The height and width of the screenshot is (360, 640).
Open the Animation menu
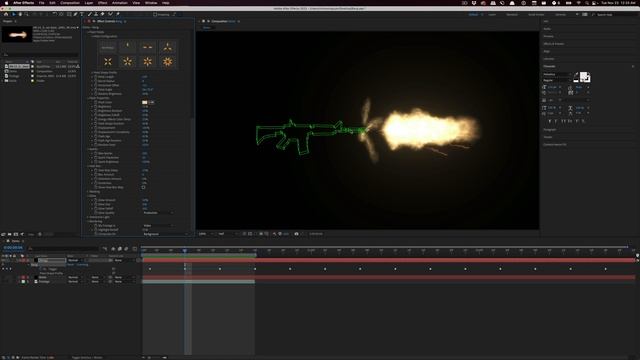(120, 3)
